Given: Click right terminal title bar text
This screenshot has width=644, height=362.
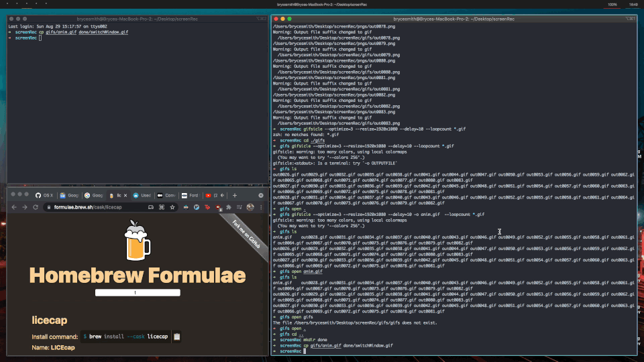Looking at the screenshot, I should [454, 19].
